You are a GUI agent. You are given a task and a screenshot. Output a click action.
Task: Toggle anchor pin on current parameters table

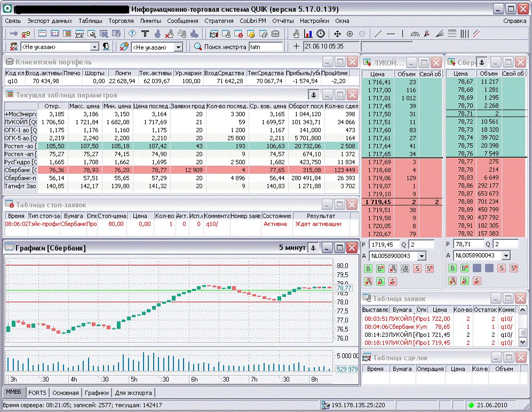click(313, 95)
